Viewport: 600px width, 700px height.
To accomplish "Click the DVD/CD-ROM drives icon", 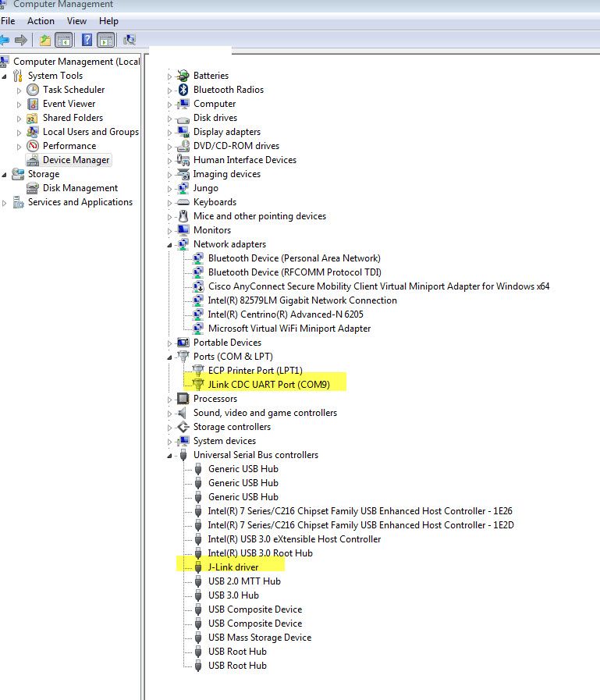I will pos(183,146).
